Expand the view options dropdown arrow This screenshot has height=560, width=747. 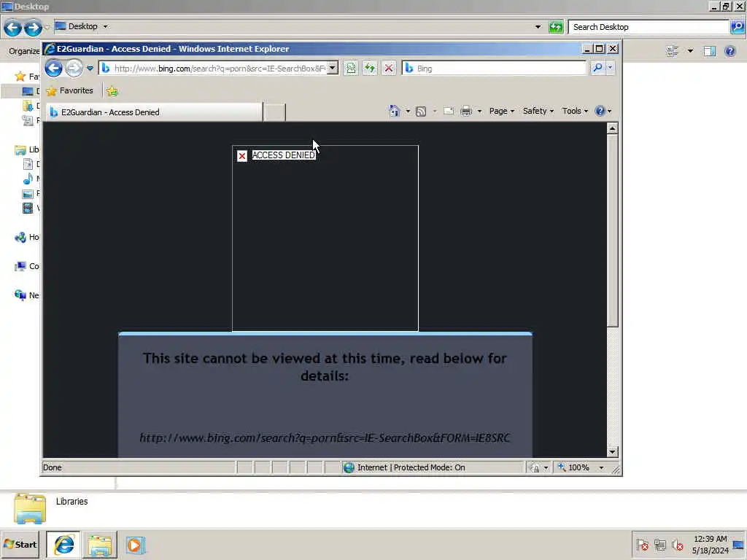(x=690, y=51)
